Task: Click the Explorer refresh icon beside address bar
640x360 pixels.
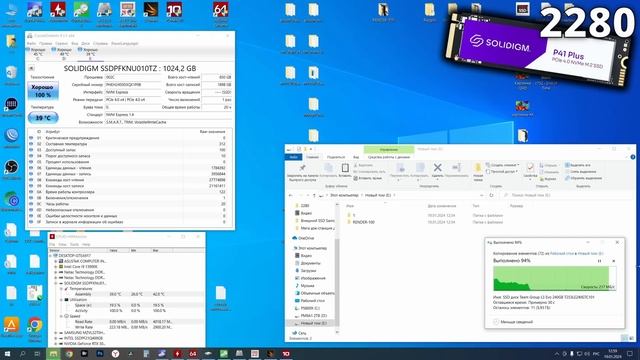Action: click(491, 195)
